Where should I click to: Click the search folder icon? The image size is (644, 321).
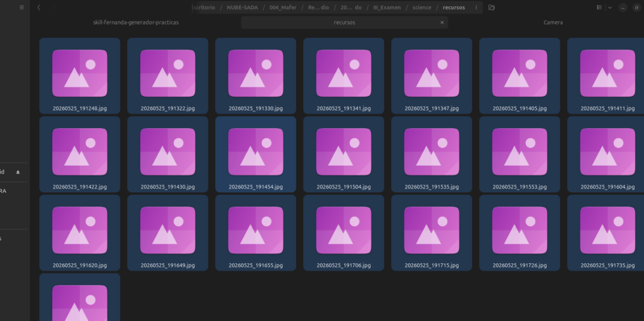point(492,8)
